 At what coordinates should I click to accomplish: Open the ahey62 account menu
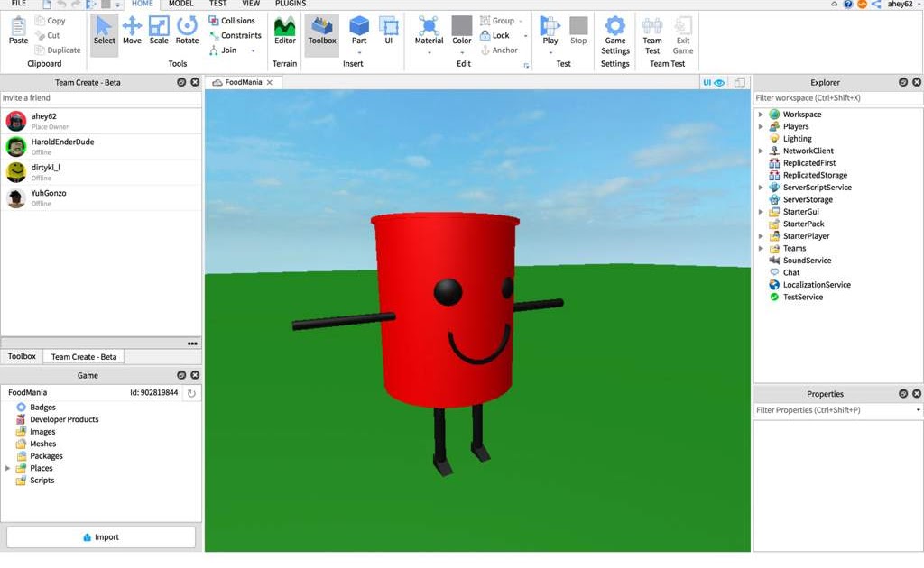click(903, 4)
